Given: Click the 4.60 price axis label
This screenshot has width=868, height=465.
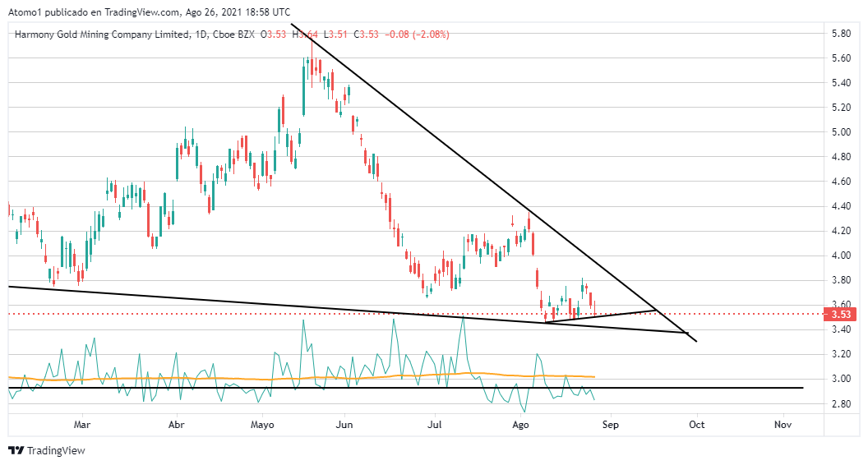Looking at the screenshot, I should click(841, 182).
